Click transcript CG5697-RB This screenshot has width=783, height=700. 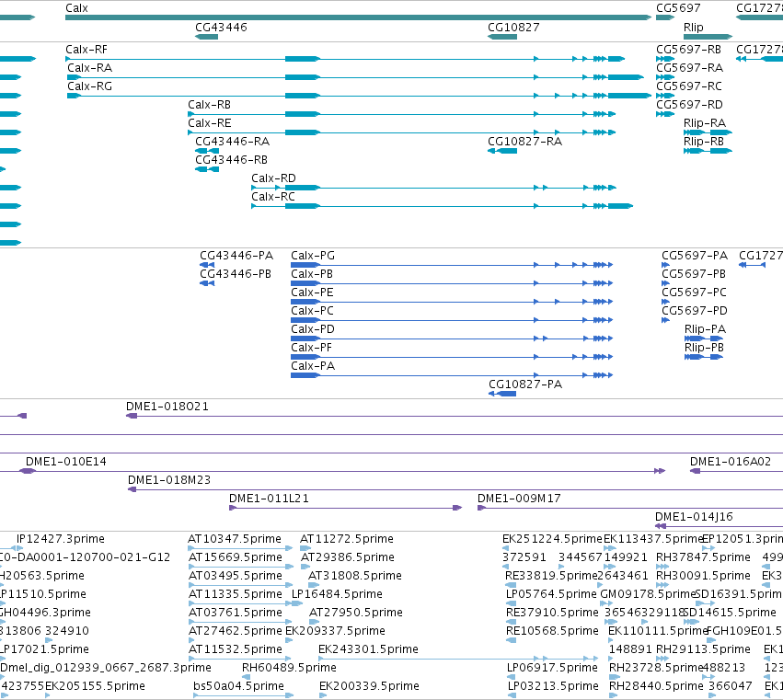point(688,50)
